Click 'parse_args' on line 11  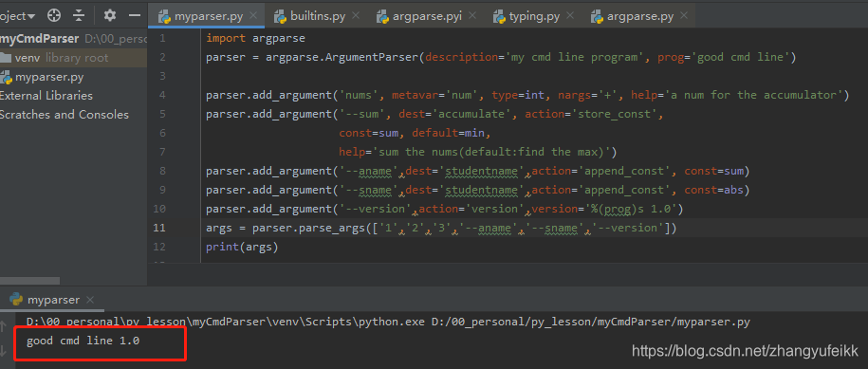pos(332,228)
